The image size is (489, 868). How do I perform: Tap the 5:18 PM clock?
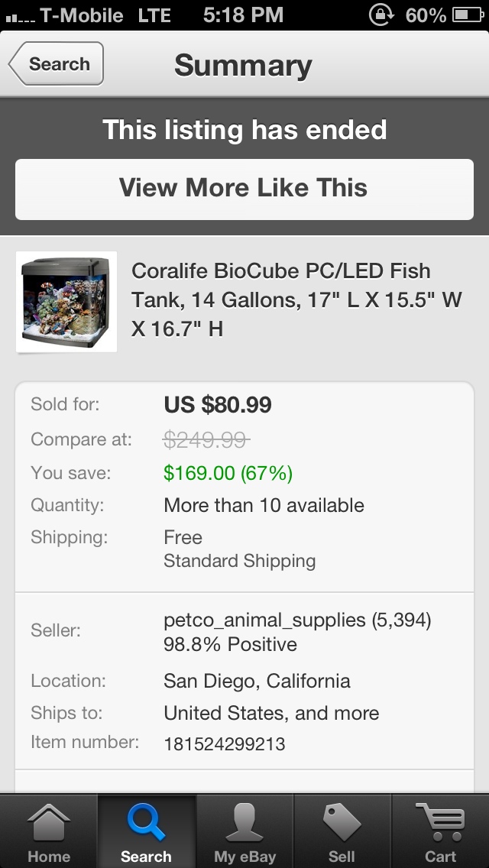243,15
